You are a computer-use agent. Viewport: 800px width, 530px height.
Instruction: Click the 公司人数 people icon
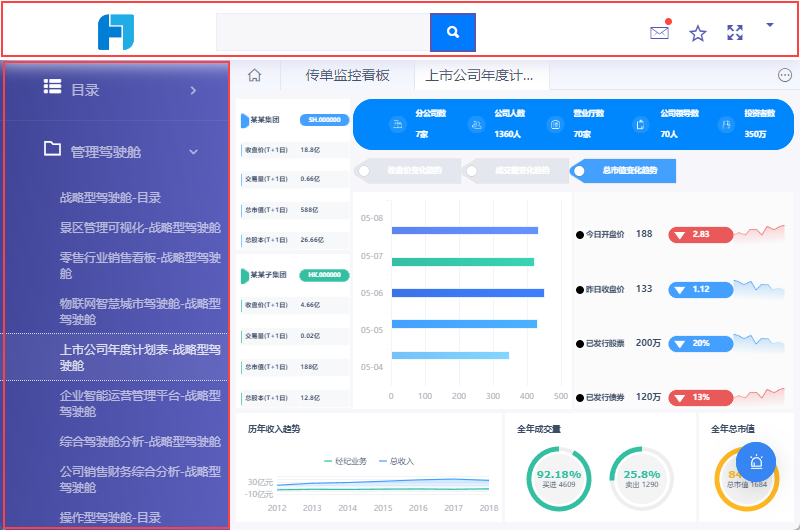477,124
